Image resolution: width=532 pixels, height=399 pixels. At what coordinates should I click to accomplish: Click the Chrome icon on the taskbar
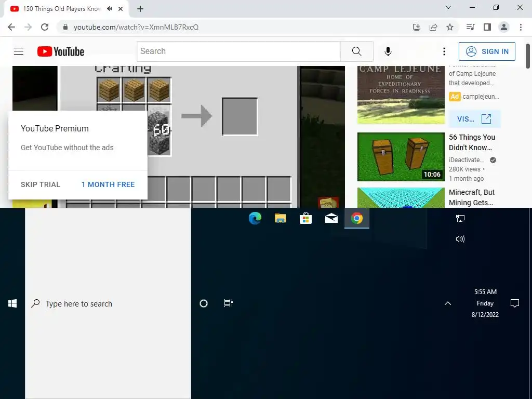point(356,218)
